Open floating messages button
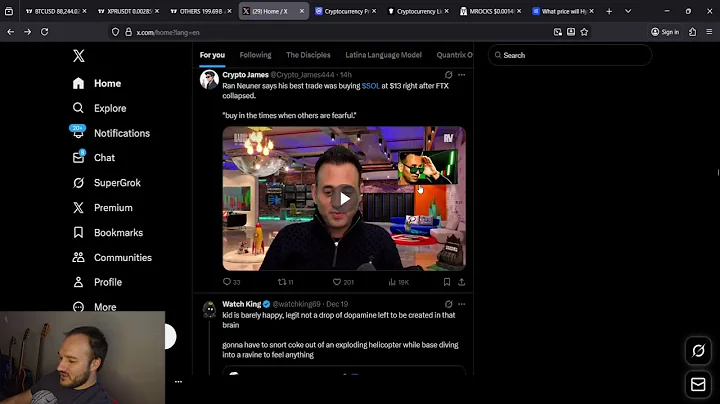The width and height of the screenshot is (720, 404). 698,384
